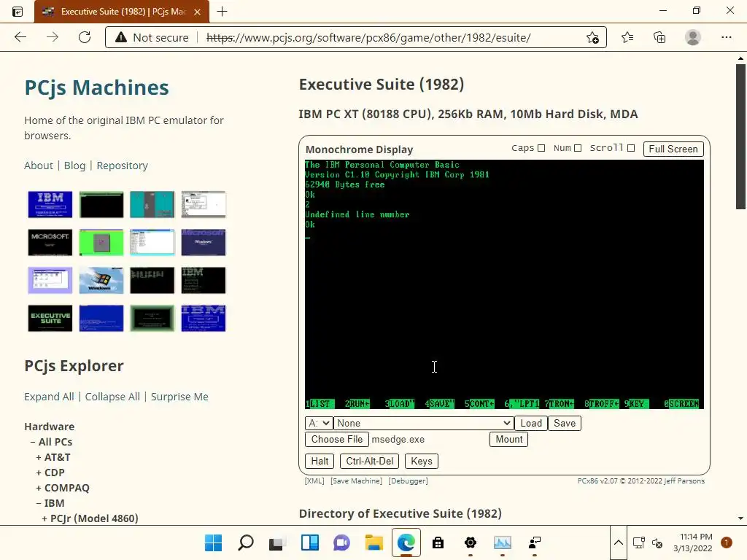Open the Chat icon on the taskbar

[x=341, y=542]
